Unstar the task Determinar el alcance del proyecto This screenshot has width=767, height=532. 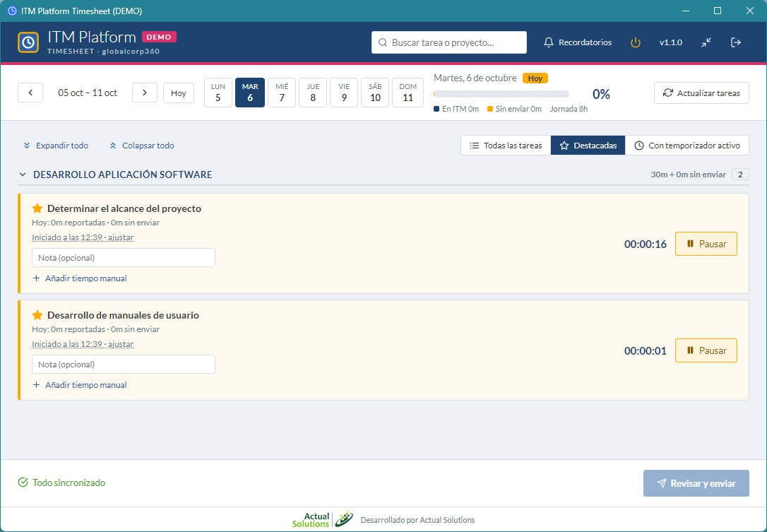(x=37, y=208)
